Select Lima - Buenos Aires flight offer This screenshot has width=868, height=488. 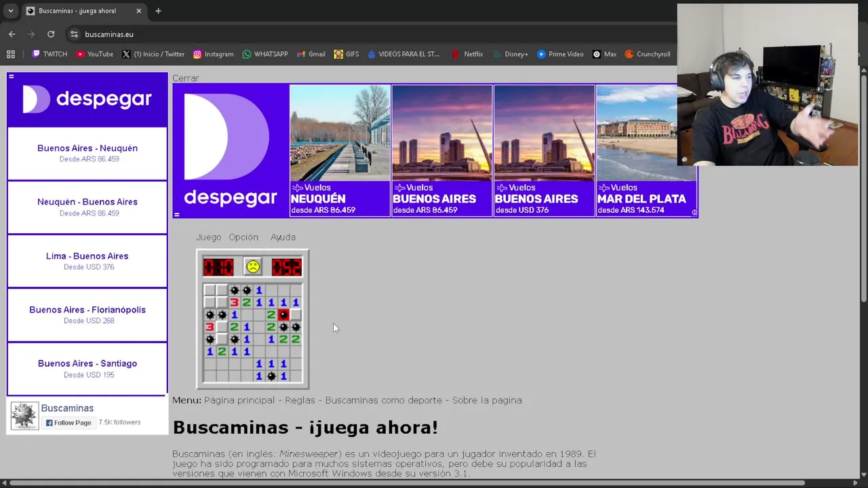[87, 261]
